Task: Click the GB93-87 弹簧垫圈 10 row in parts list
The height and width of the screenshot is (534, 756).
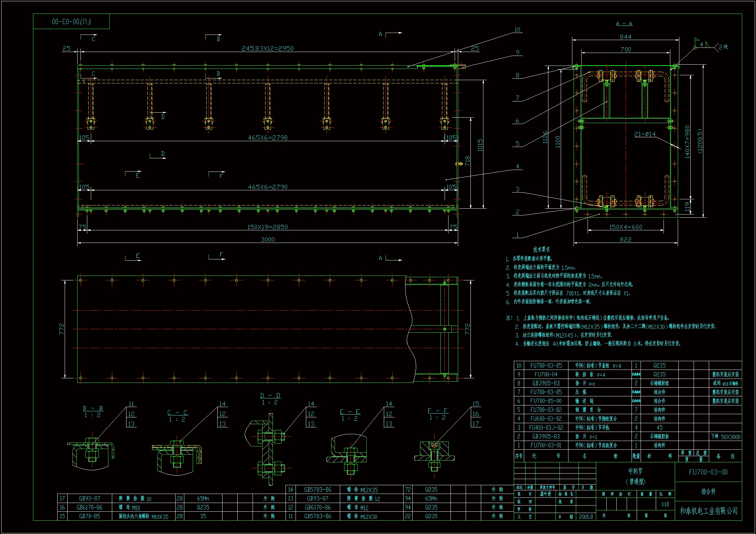Action: click(x=135, y=498)
